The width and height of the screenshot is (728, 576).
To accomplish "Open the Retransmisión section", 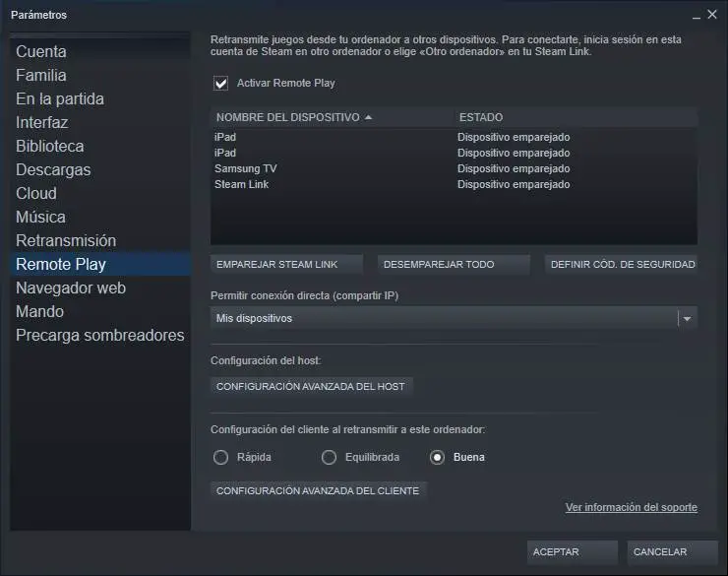I will (100, 240).
